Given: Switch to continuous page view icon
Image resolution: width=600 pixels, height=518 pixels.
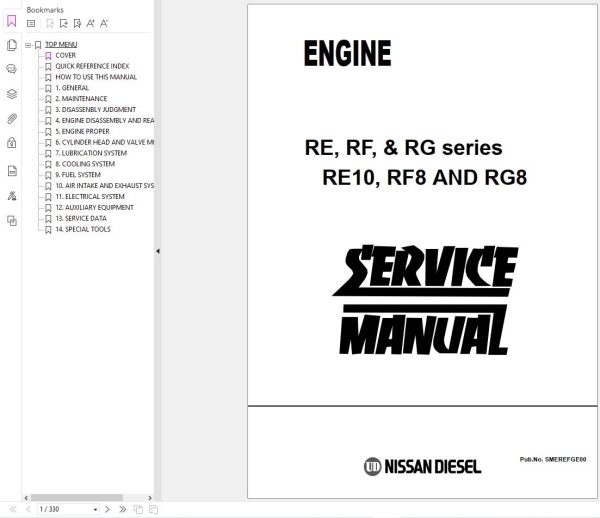Looking at the screenshot, I should point(153,510).
